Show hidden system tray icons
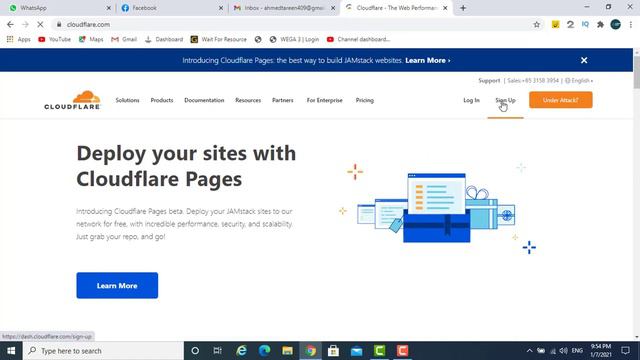This screenshot has height=360, width=640. click(x=529, y=351)
